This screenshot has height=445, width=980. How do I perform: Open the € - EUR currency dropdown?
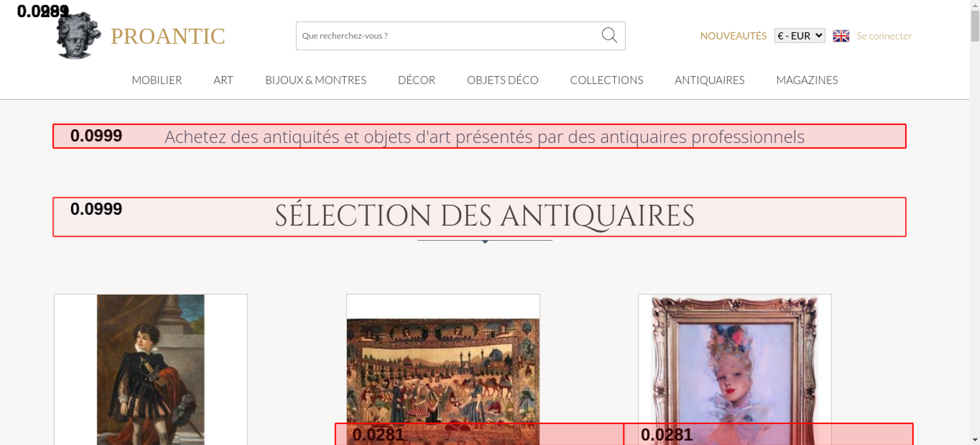click(x=799, y=36)
